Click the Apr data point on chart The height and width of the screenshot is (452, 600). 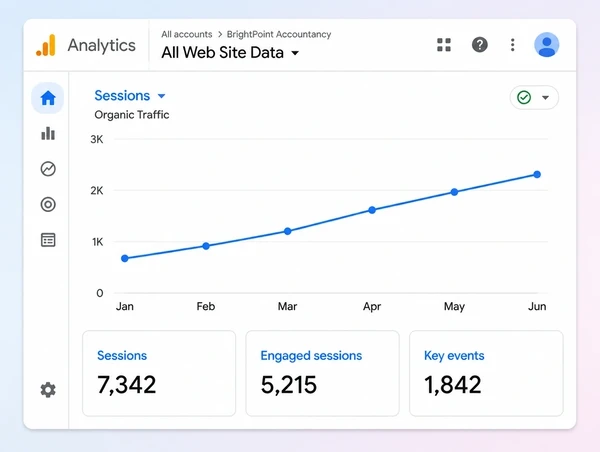pyautogui.click(x=372, y=210)
